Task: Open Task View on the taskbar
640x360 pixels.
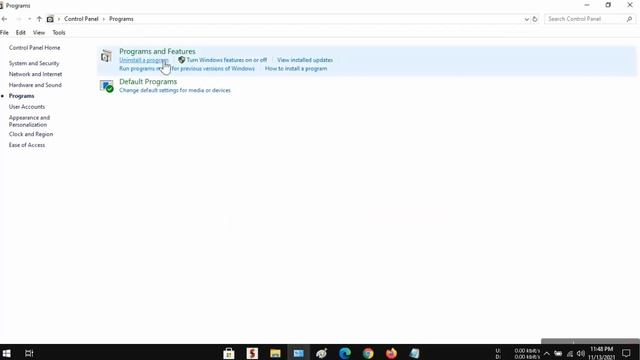Action: 29,353
